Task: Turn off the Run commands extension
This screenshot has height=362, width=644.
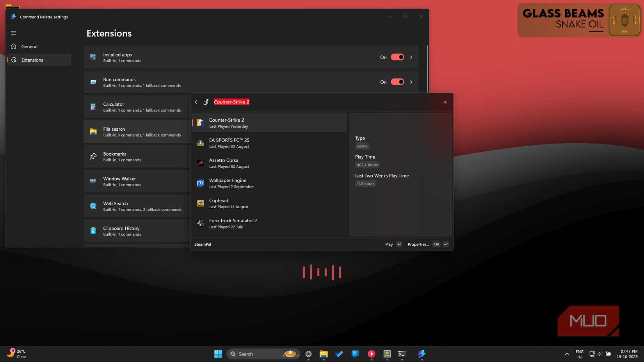Action: pyautogui.click(x=397, y=82)
